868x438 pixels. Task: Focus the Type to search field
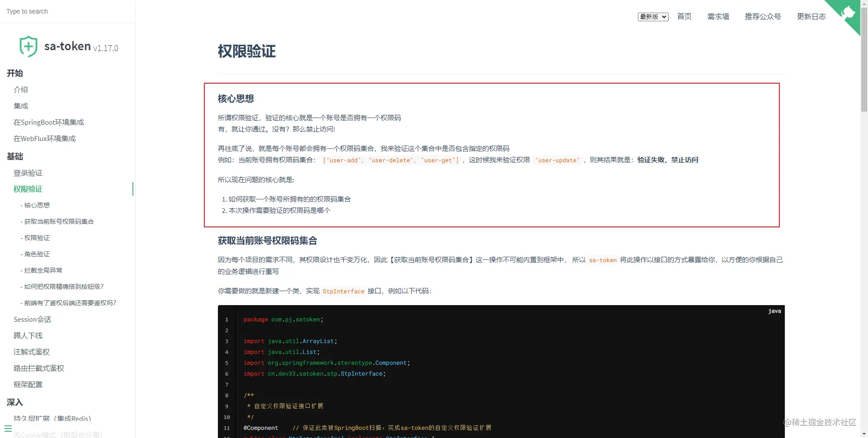click(x=67, y=11)
